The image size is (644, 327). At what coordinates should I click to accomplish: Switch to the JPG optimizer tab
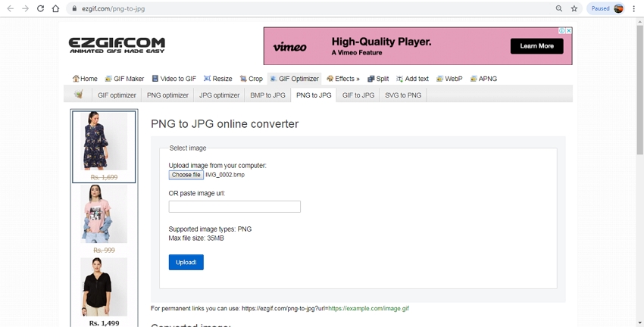click(219, 95)
